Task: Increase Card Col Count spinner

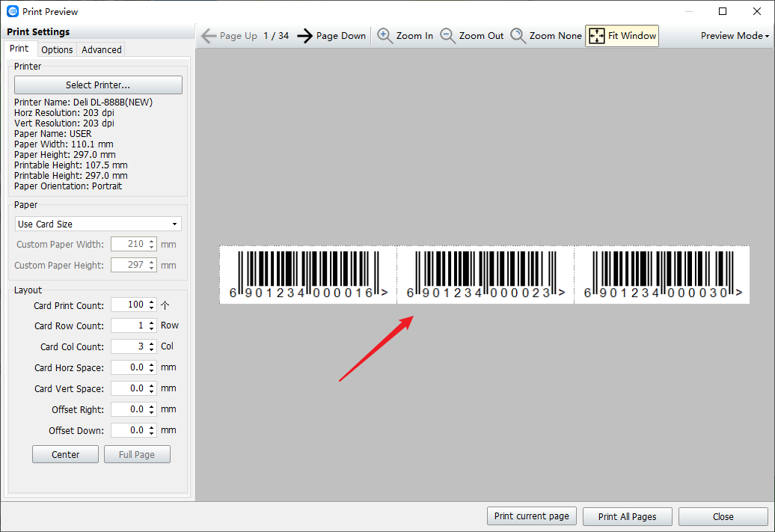Action: (152, 343)
